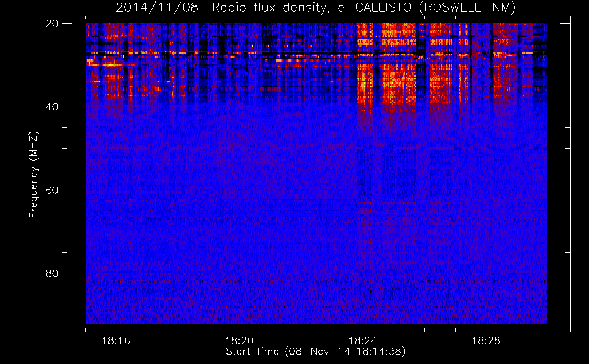Click the '60' frequency tick label

(x=52, y=190)
